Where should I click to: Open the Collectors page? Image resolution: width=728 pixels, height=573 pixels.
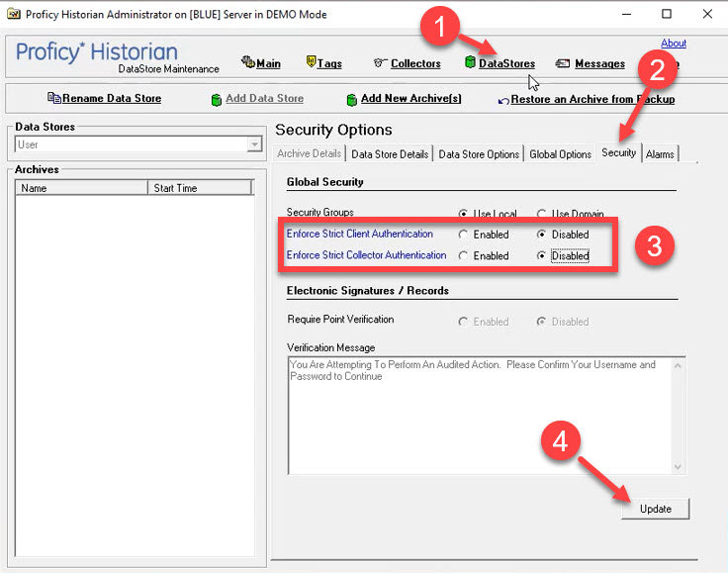(x=415, y=63)
